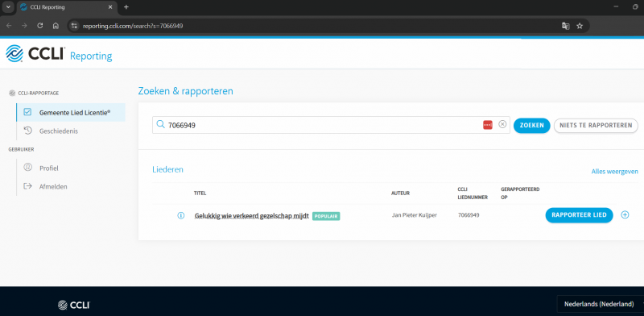Screen dimensions: 644x316
Task: Click the address bar URL
Action: click(x=133, y=26)
